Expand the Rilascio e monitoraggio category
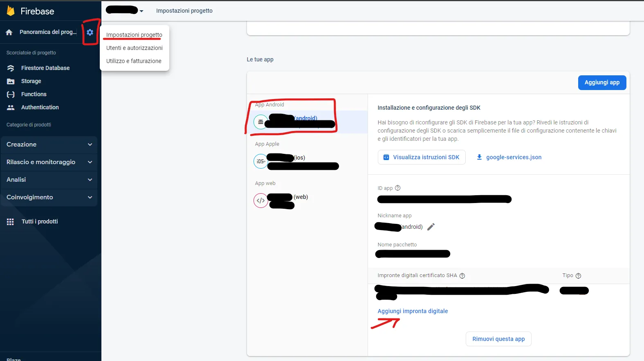644x361 pixels. tap(49, 162)
